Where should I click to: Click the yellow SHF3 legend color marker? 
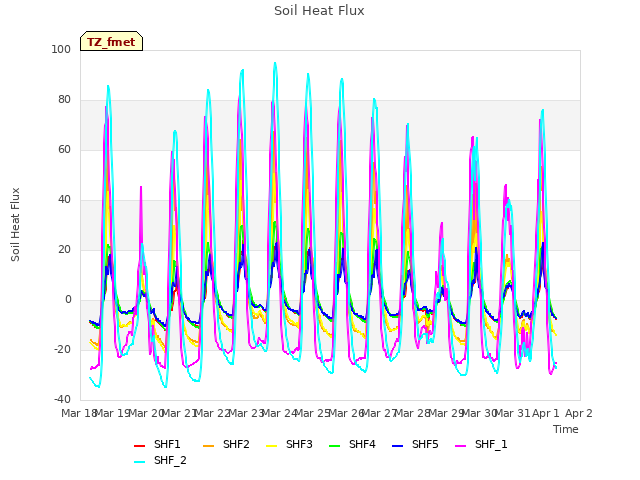[271, 446]
